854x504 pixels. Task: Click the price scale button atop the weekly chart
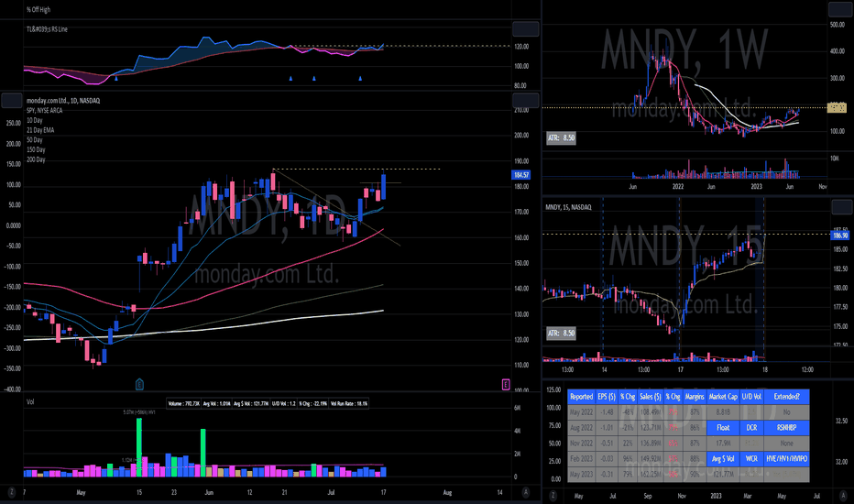coord(840,9)
